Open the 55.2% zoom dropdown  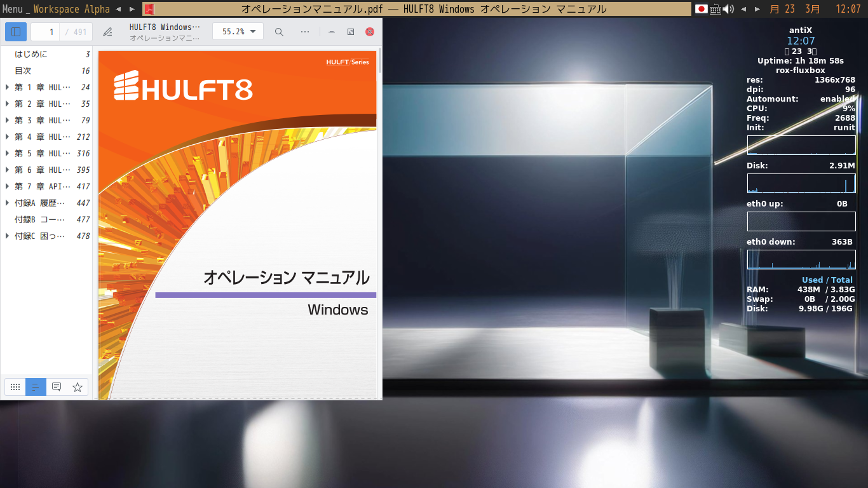pos(238,32)
